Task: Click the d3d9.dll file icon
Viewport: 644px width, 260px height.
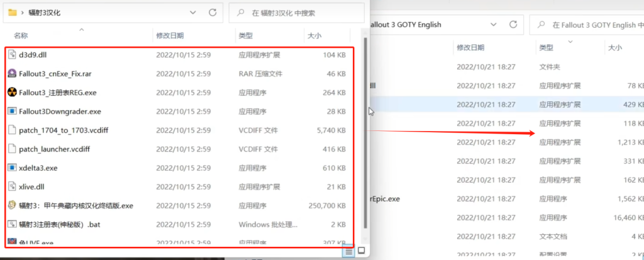Action: point(12,55)
